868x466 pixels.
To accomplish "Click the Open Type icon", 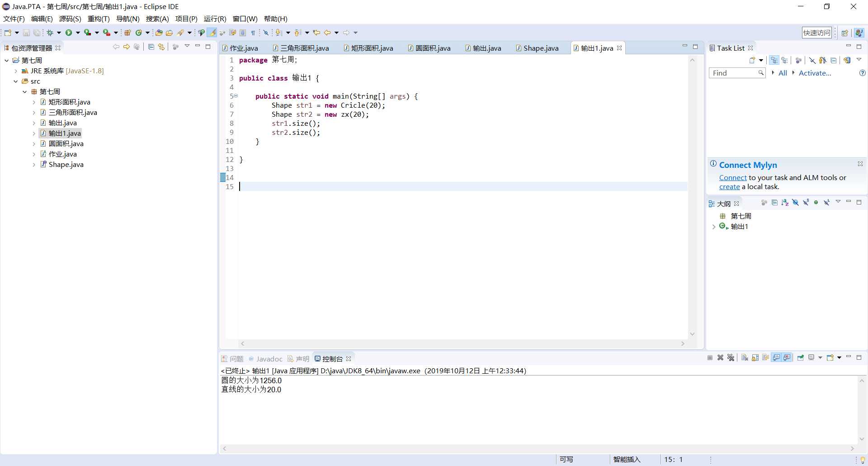I will pyautogui.click(x=159, y=33).
